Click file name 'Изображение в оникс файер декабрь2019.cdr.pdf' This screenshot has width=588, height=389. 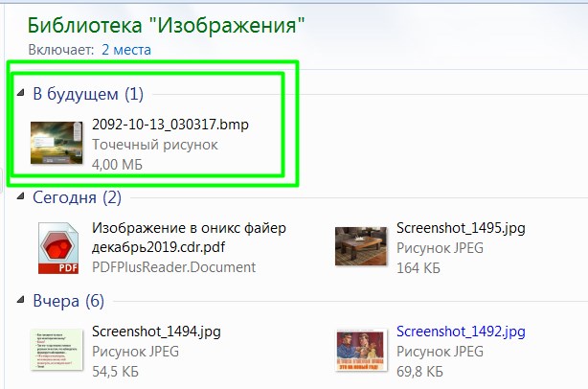(189, 237)
